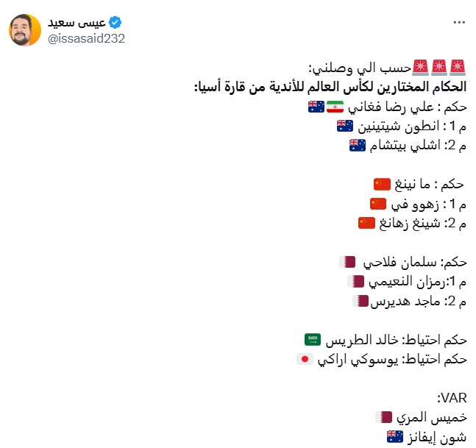This screenshot has height=448, width=476.
Task: Click the Australia flag beside انطون شيتينين
Action: coord(345,126)
